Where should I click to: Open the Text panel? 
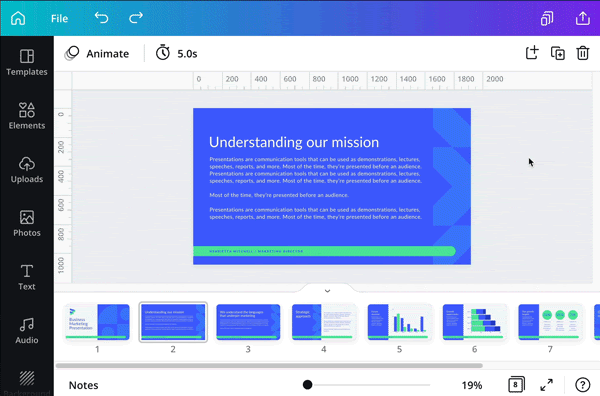click(27, 277)
